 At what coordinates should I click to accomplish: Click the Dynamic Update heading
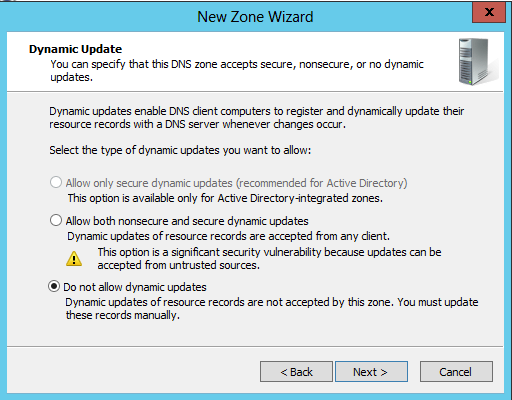click(x=76, y=49)
